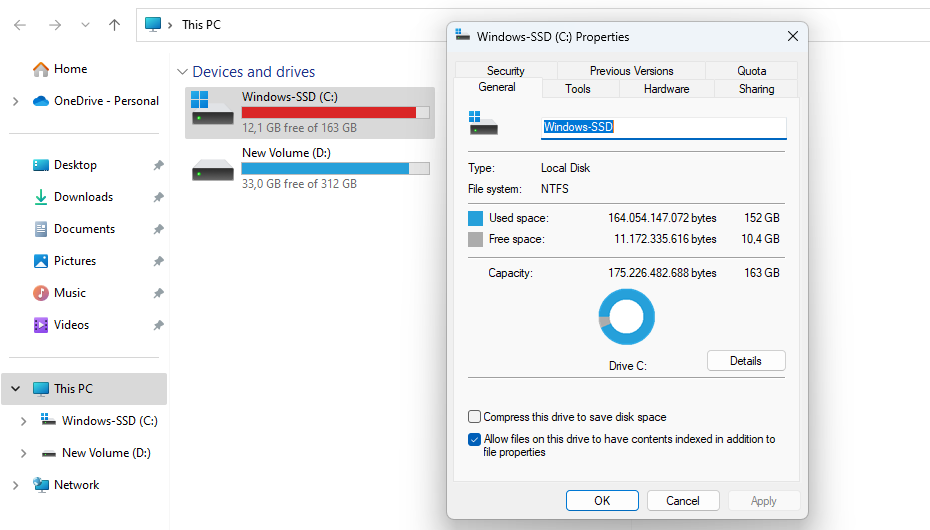Screen dimensions: 930x530
Task: Unpin Documents using its pin icon
Action: point(158,229)
